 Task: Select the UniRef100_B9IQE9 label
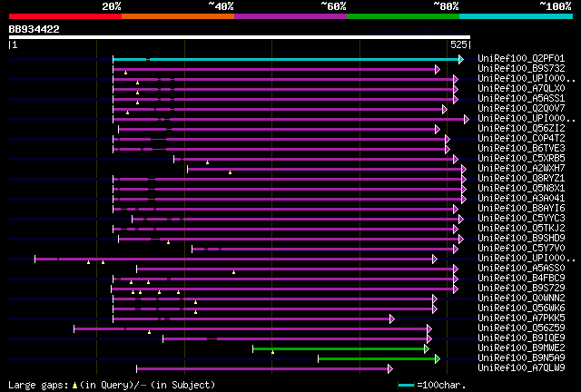click(521, 338)
